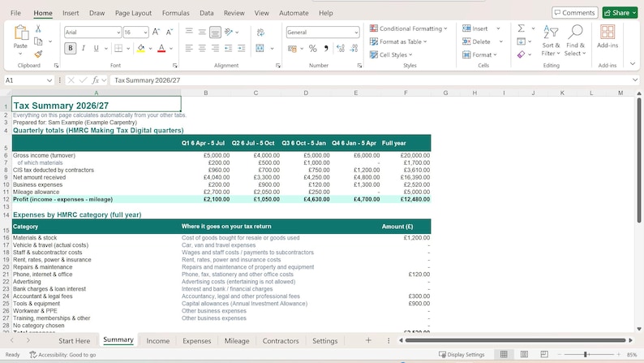This screenshot has width=644, height=363.
Task: Open the File menu
Action: [15, 13]
